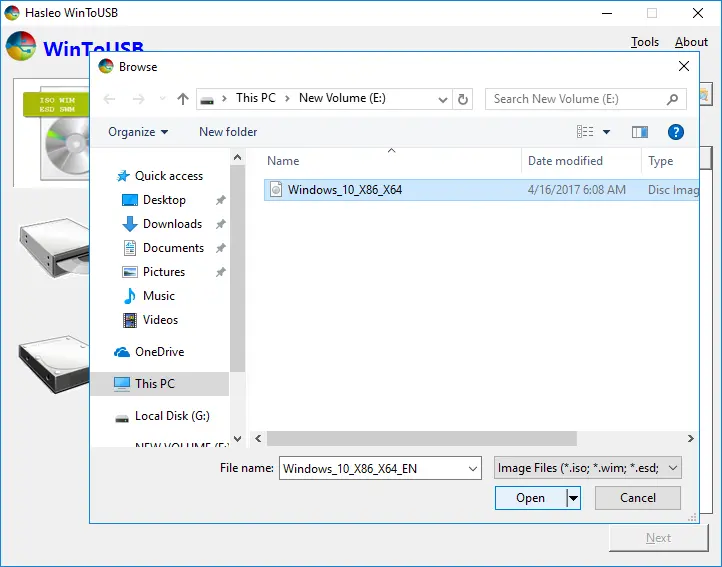
Task: Click the Open button
Action: point(530,498)
